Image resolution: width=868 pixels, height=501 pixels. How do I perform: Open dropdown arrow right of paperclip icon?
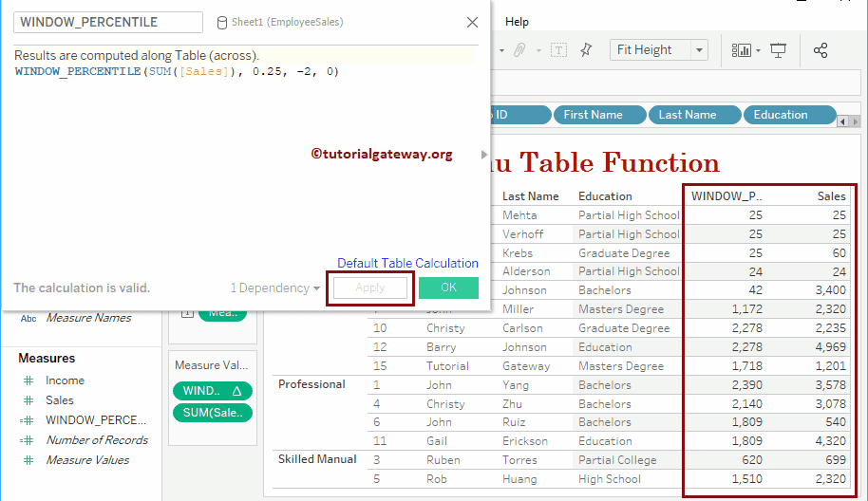(538, 51)
